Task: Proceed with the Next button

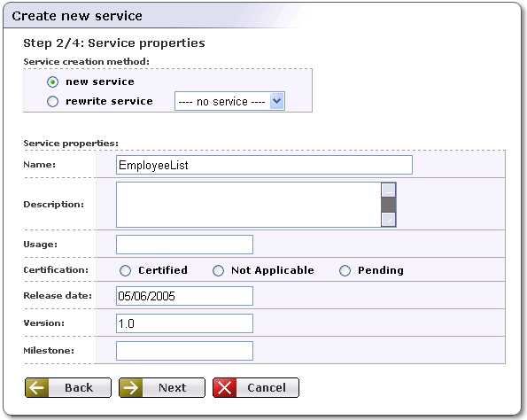Action: 162,388
